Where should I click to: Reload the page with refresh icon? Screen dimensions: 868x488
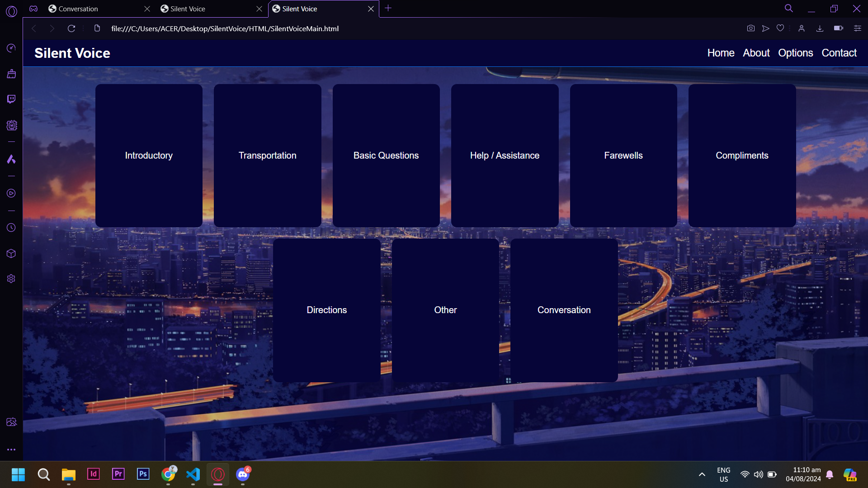[71, 28]
